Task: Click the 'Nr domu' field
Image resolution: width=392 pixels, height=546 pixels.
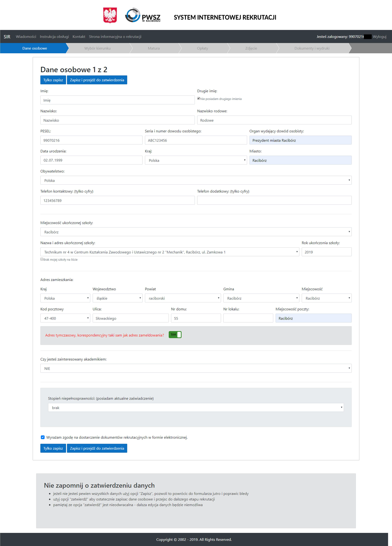Action: (196, 318)
